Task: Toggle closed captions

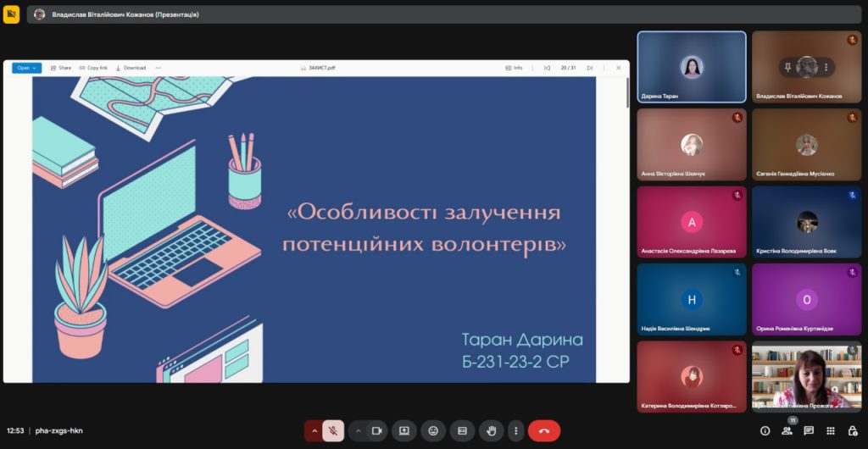Action: (462, 430)
